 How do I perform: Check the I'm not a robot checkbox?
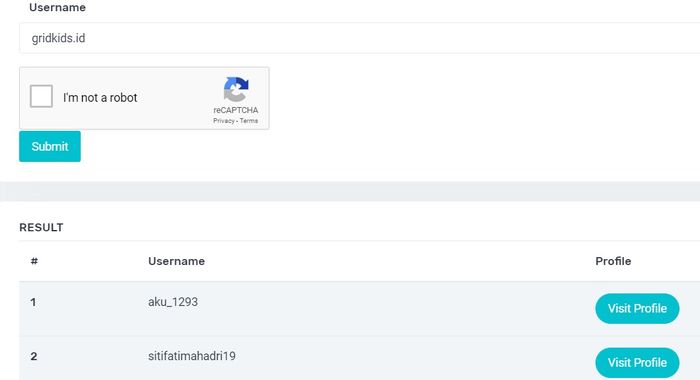coord(41,96)
